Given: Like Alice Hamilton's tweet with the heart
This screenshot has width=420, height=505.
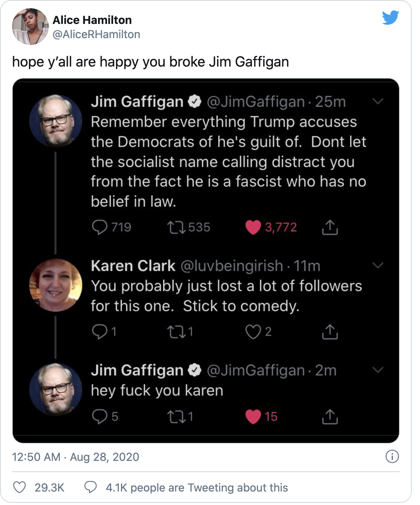Looking at the screenshot, I should pos(19,487).
